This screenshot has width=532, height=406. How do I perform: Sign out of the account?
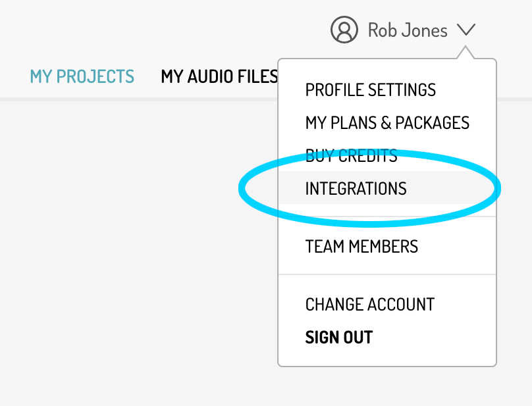point(339,337)
